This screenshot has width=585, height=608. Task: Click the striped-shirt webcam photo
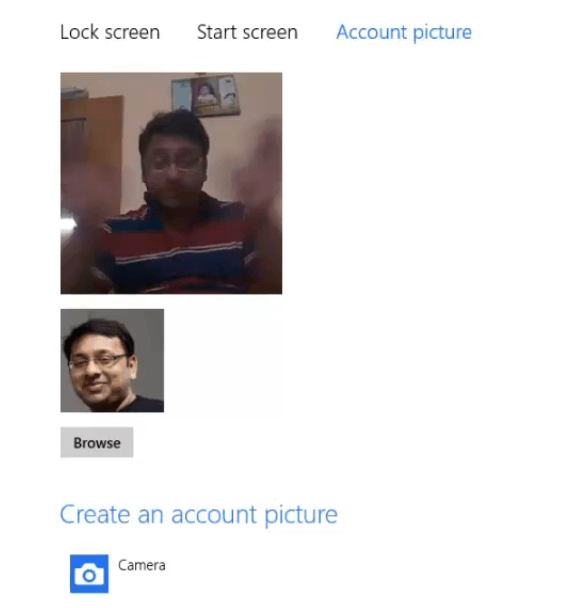171,183
